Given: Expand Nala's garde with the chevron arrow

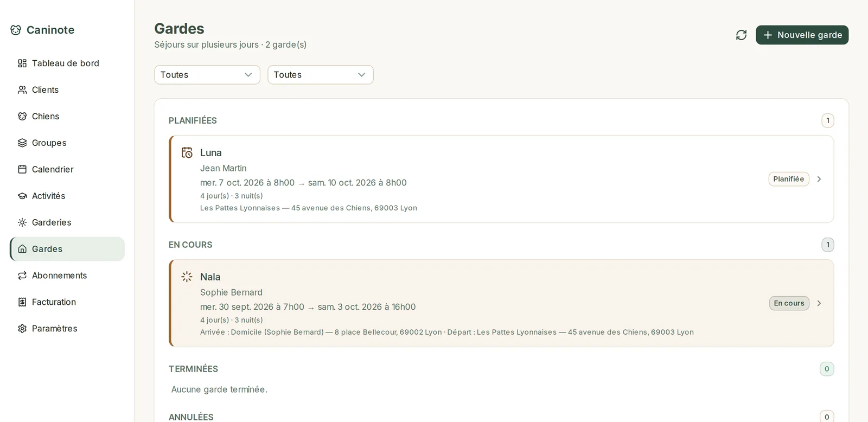Looking at the screenshot, I should (819, 303).
